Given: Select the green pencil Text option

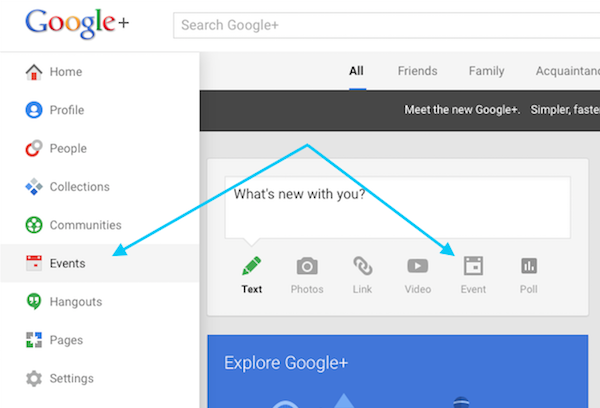Looking at the screenshot, I should pos(252,266).
